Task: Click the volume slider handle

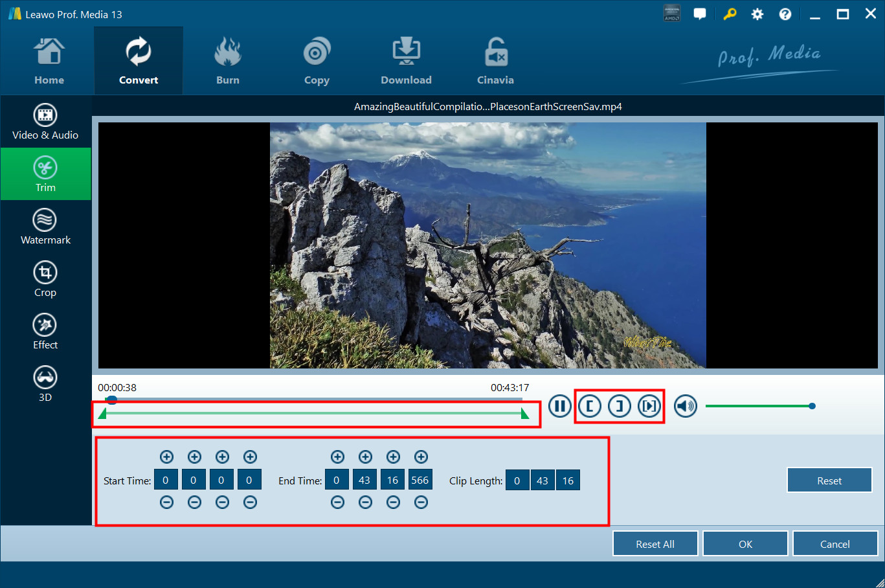Action: 812,406
